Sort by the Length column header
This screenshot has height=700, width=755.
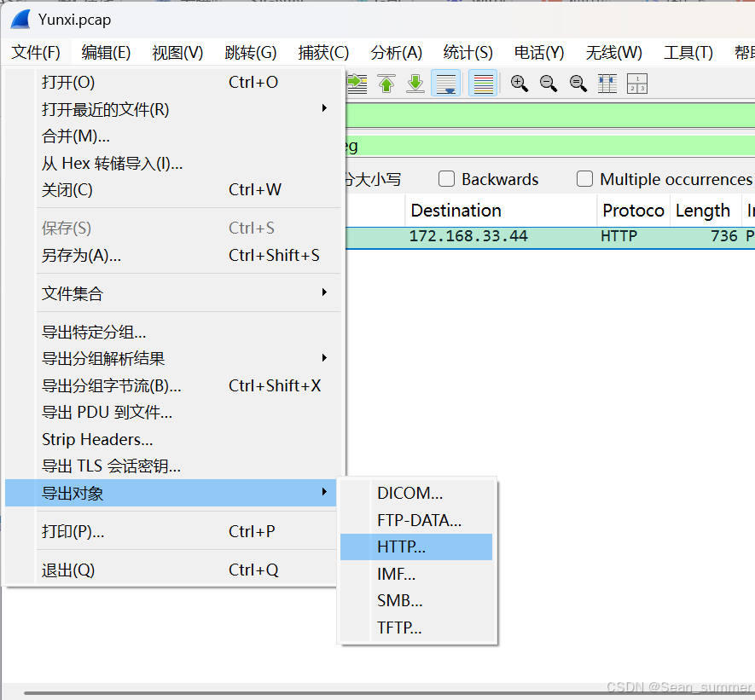click(x=706, y=211)
